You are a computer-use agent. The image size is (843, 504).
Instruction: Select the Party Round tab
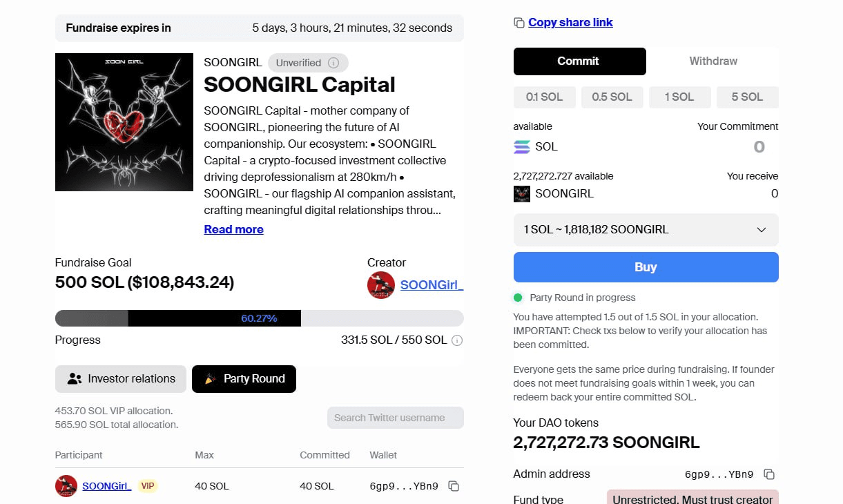tap(244, 379)
